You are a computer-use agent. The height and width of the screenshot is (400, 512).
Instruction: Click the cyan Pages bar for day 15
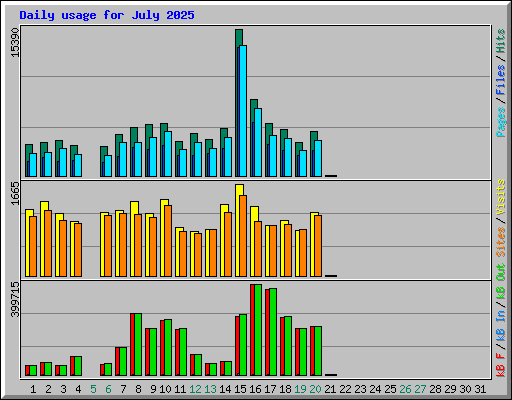pos(243,111)
